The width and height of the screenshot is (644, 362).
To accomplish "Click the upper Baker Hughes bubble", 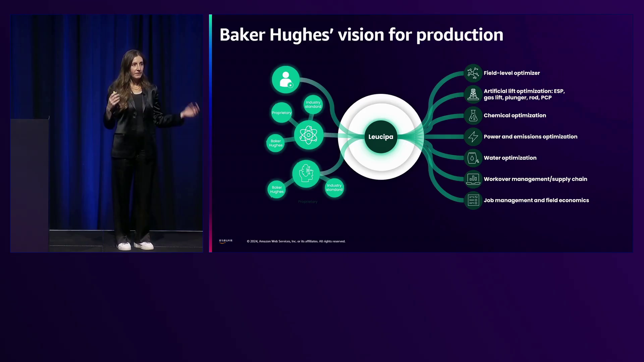I will pyautogui.click(x=275, y=143).
